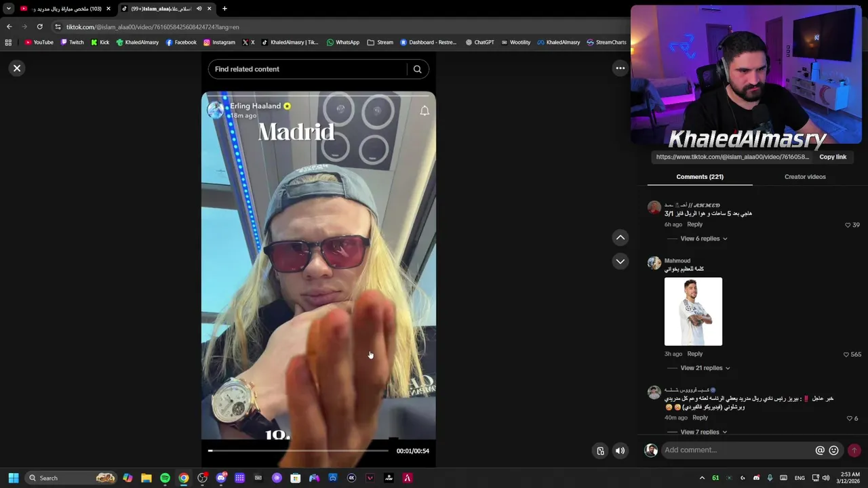Image resolution: width=868 pixels, height=488 pixels.
Task: Open the WhatsApp bookmark
Action: [x=343, y=43]
